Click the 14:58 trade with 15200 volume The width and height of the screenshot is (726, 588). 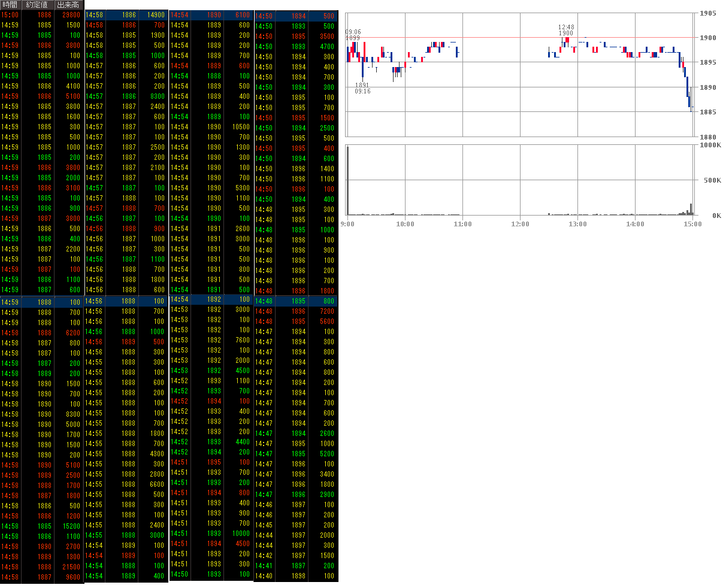tap(42, 526)
